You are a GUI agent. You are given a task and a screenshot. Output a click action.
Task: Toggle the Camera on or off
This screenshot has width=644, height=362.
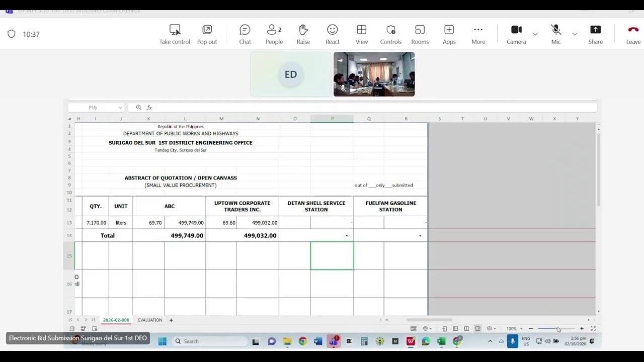click(x=516, y=34)
